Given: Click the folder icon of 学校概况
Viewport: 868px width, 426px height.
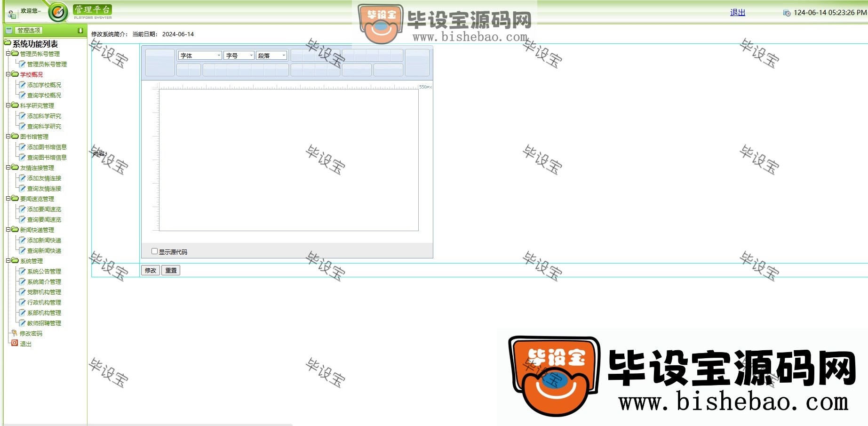Looking at the screenshot, I should pos(15,74).
